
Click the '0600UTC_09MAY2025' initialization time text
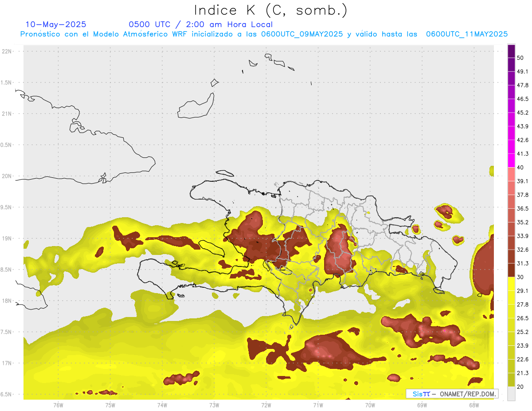click(x=302, y=34)
